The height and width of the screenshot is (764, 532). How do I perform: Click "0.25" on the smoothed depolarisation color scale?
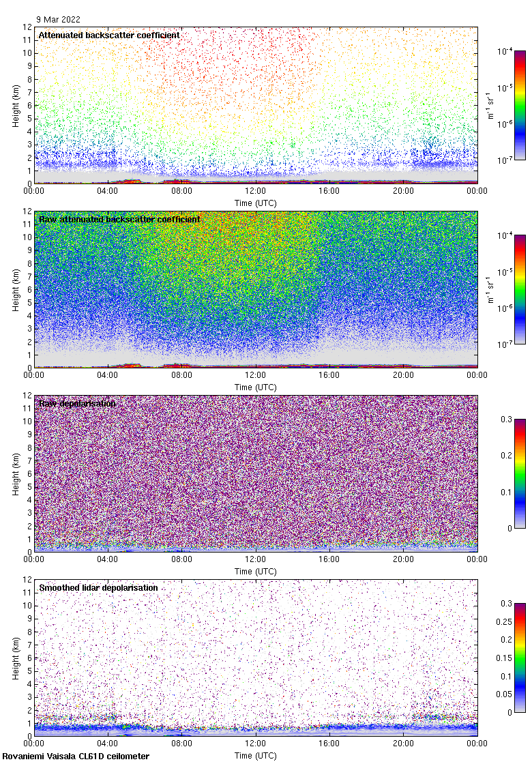504,621
